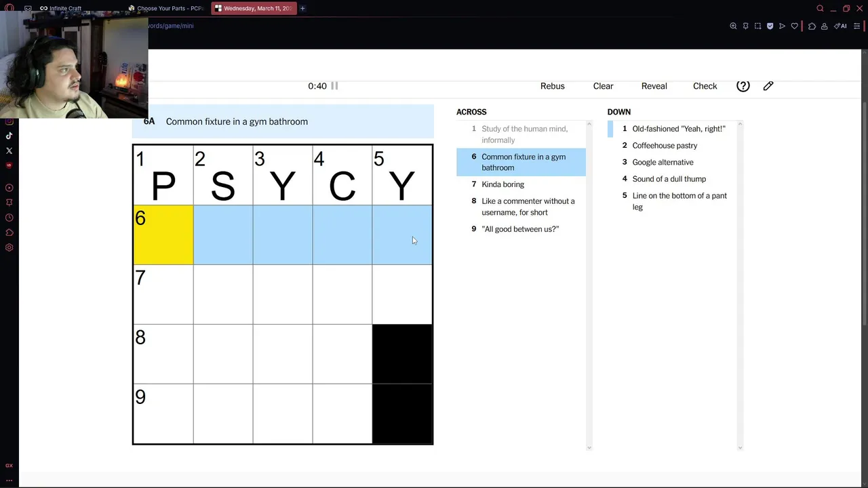Select Down clue 3 Google alternative
The width and height of the screenshot is (868, 488).
pyautogui.click(x=672, y=162)
